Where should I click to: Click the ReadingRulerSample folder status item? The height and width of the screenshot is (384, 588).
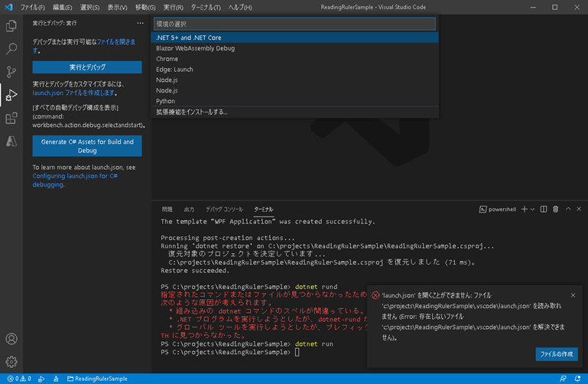97,379
